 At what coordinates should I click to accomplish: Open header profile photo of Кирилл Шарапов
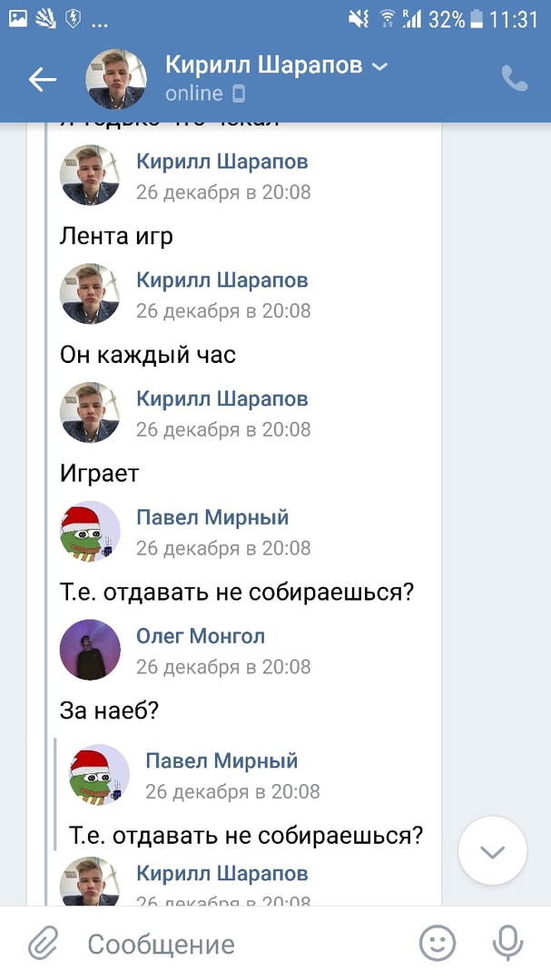click(116, 80)
